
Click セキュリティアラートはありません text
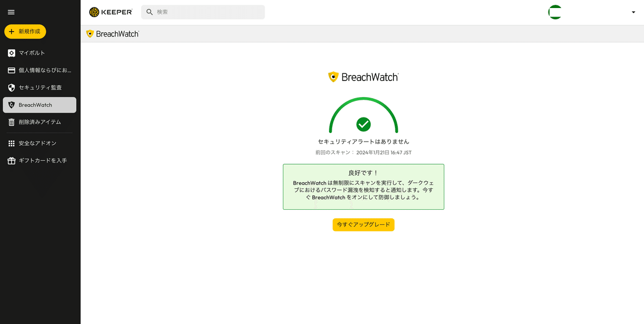(363, 142)
